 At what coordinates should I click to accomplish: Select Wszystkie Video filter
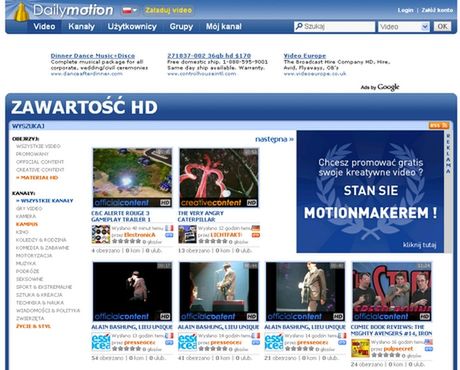(x=38, y=146)
